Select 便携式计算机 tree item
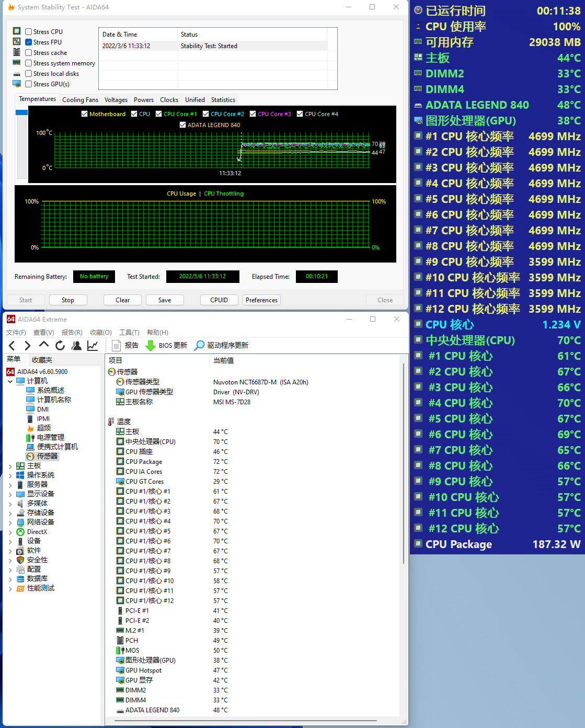This screenshot has height=728, width=585. click(x=58, y=447)
